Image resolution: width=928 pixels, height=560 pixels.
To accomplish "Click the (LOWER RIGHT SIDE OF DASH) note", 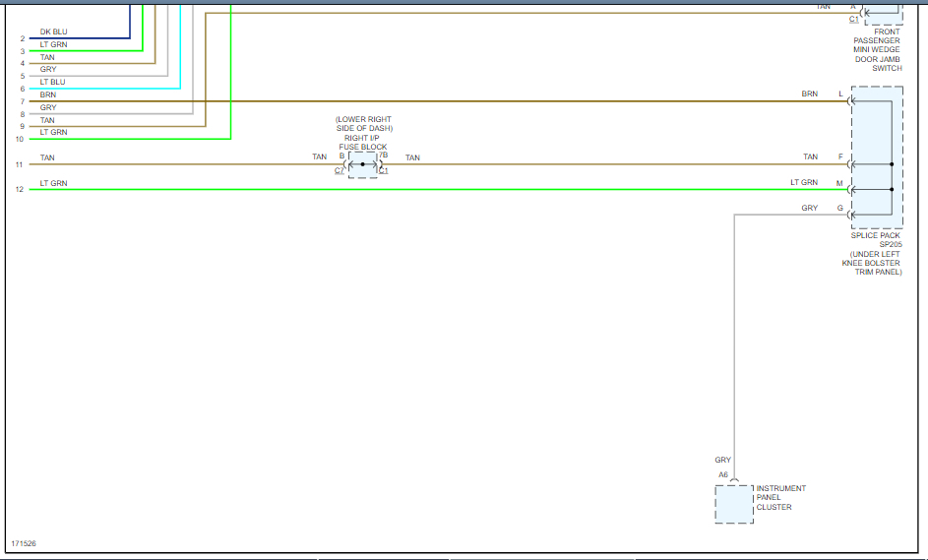I will (x=363, y=124).
